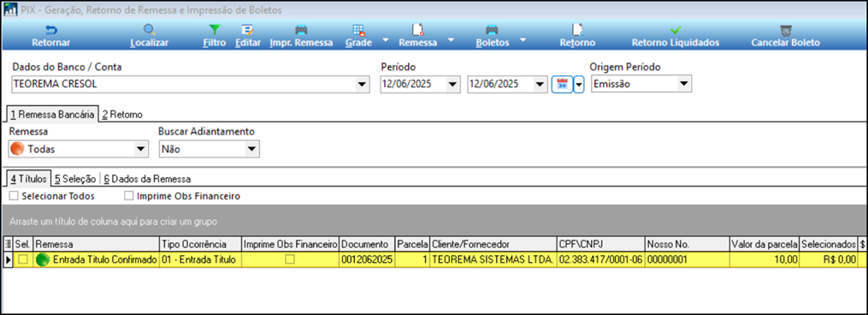868x315 pixels.
Task: Click the Impr. Remessa printer icon
Action: pos(301,30)
